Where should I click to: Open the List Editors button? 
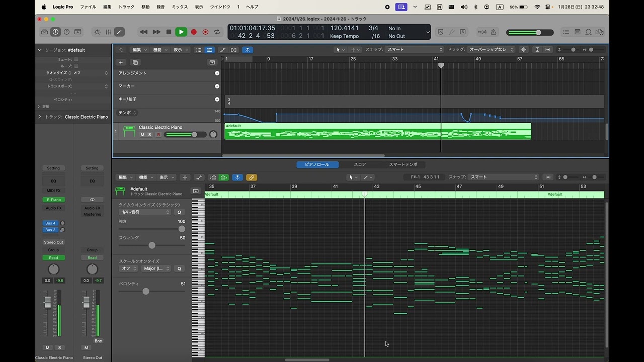(566, 32)
